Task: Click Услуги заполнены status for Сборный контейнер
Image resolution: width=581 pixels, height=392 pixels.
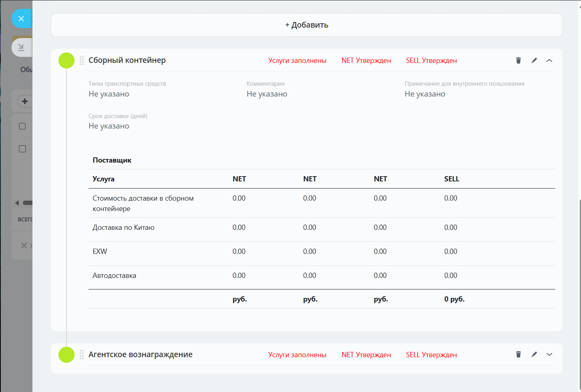Action: (297, 60)
